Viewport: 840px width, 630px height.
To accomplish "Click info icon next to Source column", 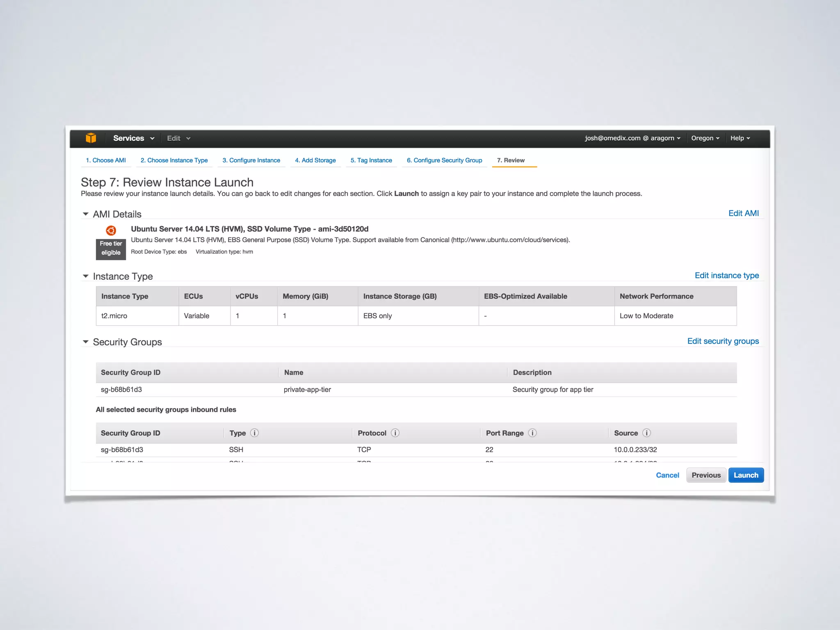I will tap(646, 433).
